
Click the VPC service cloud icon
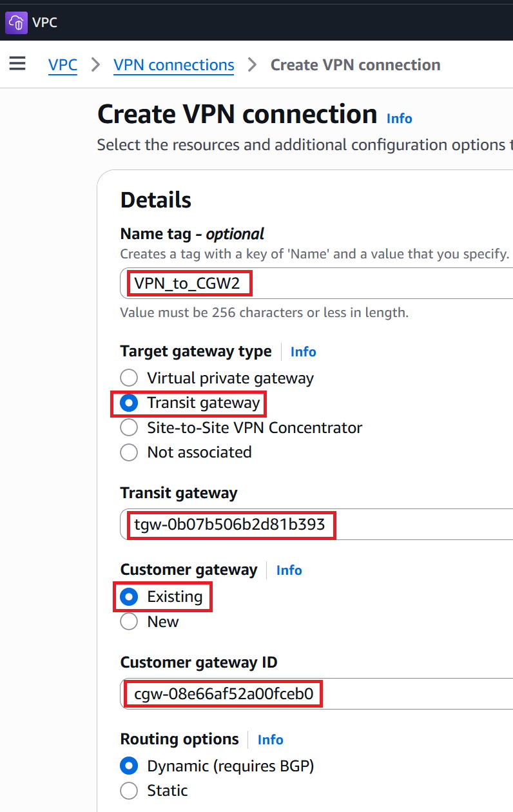pos(16,23)
